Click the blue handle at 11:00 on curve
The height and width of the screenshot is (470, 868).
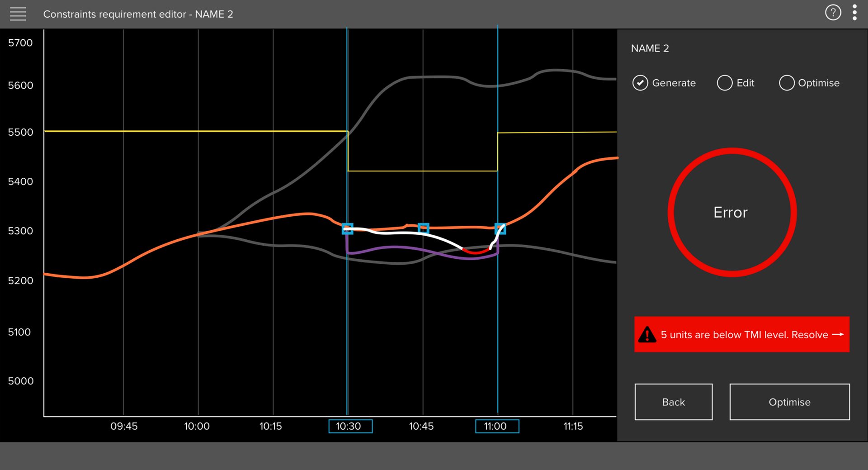click(x=500, y=228)
